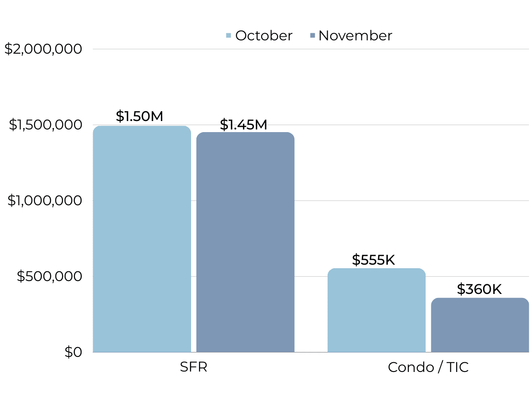Select the $1,000,000 axis label
The width and height of the screenshot is (532, 399).
(45, 201)
